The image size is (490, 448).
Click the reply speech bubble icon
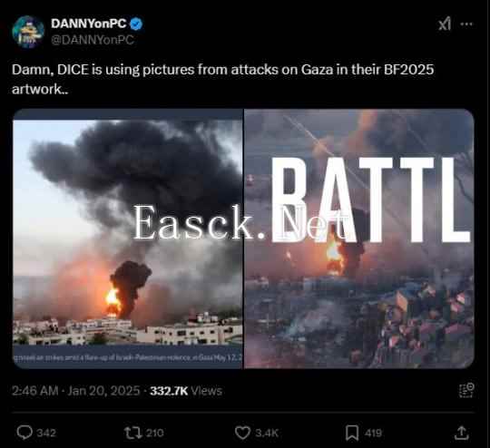tap(24, 433)
